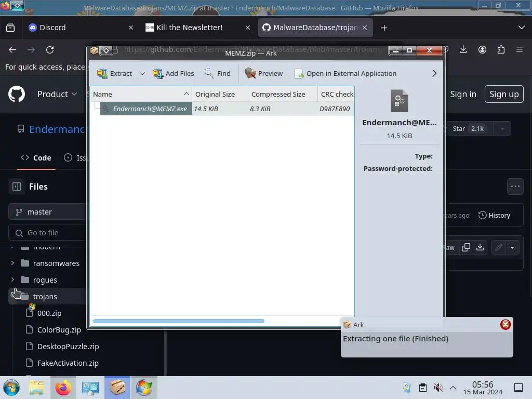
Task: Click the GitHub logo
Action: [x=16, y=94]
